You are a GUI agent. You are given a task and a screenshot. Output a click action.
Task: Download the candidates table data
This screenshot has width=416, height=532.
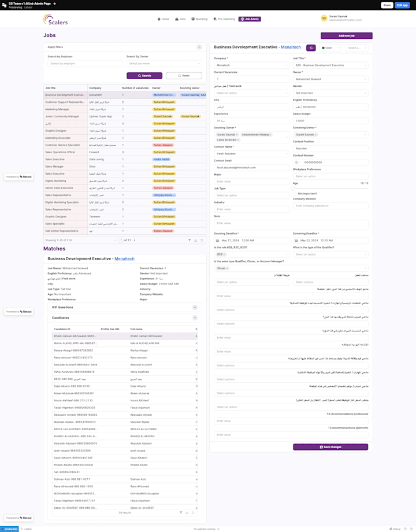tap(187, 513)
